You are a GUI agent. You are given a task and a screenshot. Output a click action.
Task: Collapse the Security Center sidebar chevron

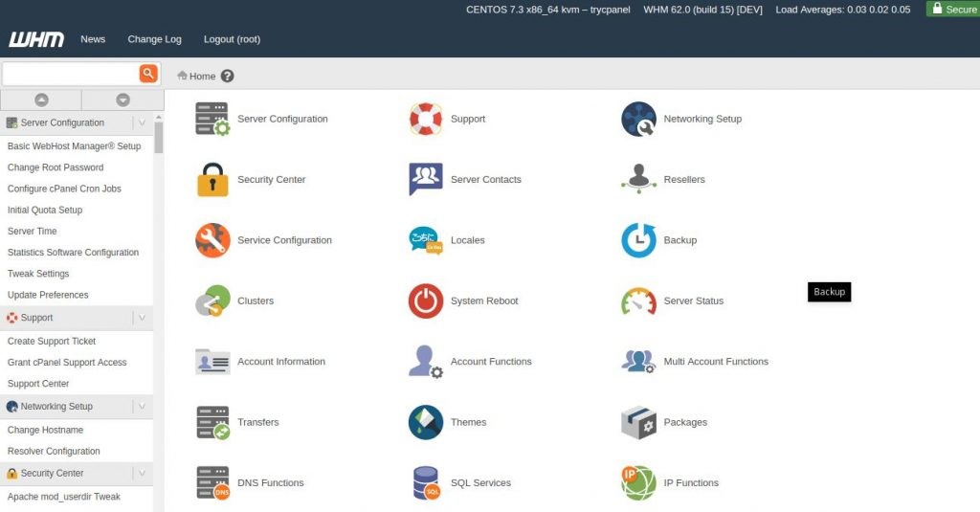142,473
